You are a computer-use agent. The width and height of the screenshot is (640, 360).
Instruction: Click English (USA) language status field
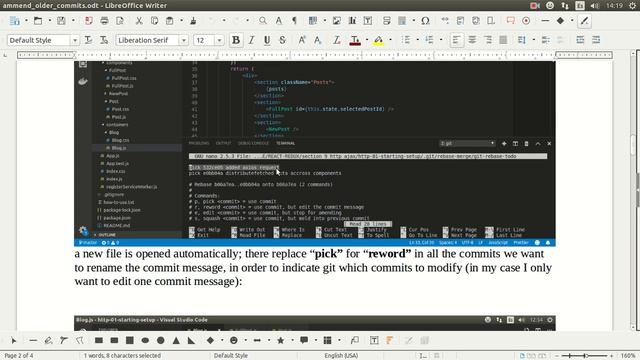pyautogui.click(x=341, y=356)
